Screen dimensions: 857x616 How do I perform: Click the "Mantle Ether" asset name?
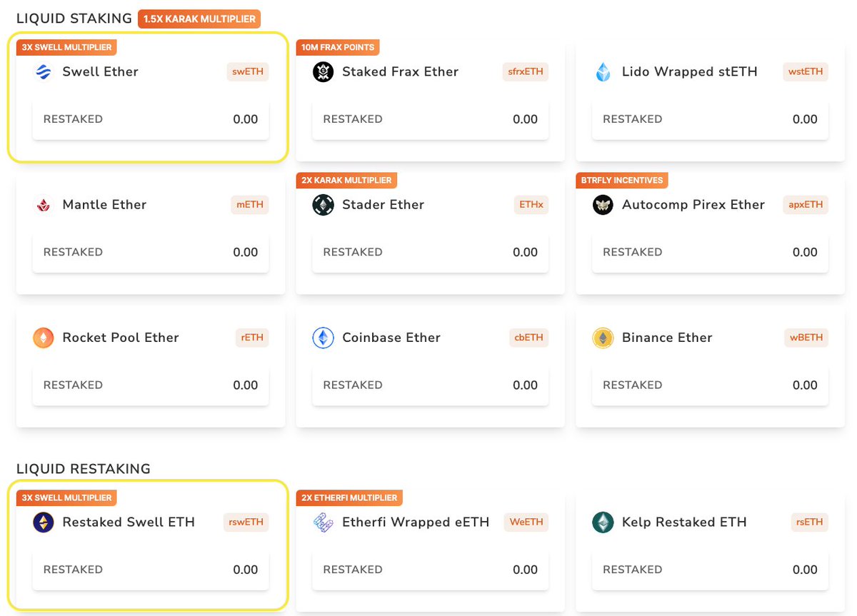coord(104,204)
